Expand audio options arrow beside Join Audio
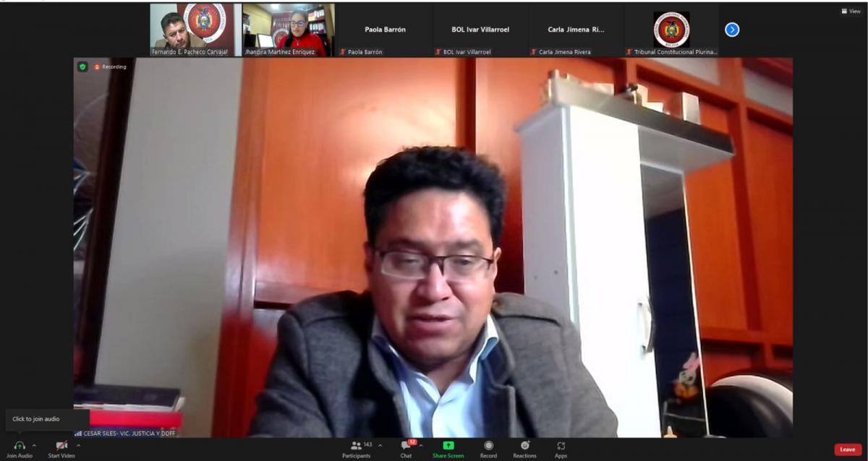This screenshot has width=868, height=461. pyautogui.click(x=34, y=445)
